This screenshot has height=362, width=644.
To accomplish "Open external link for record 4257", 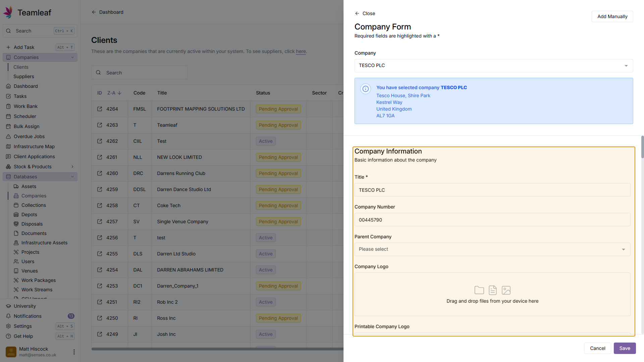I will click(x=100, y=222).
